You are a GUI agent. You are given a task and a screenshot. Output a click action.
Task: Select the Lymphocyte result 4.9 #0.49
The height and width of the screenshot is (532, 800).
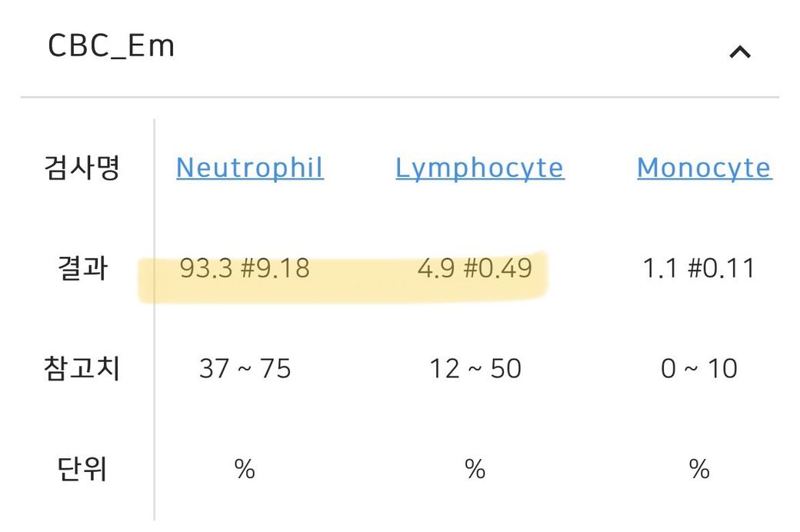click(x=475, y=268)
